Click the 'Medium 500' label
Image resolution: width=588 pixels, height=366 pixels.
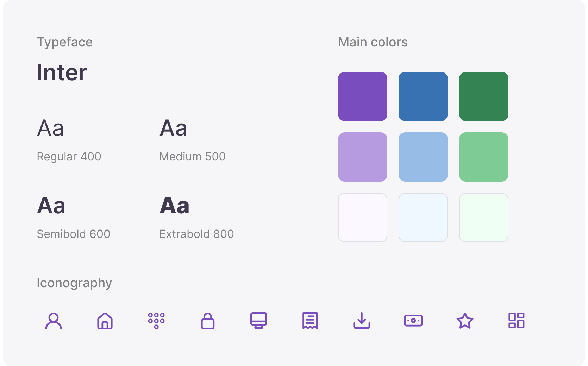click(x=193, y=157)
